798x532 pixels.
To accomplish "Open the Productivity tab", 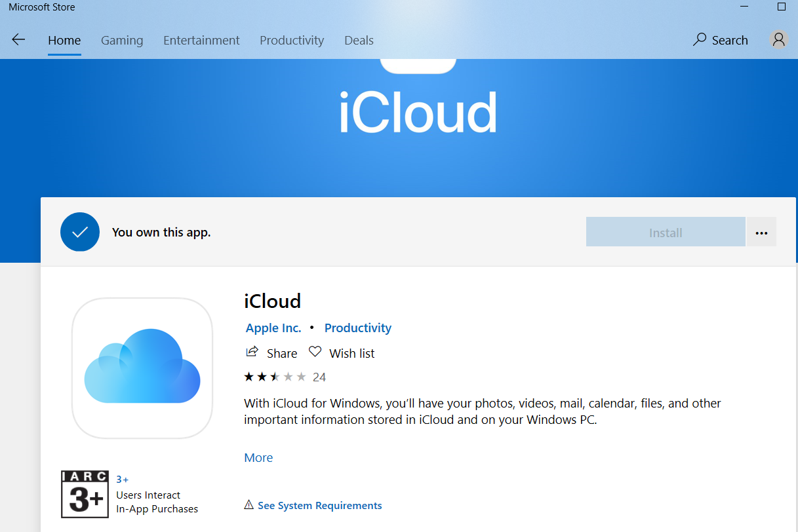I will pos(292,40).
